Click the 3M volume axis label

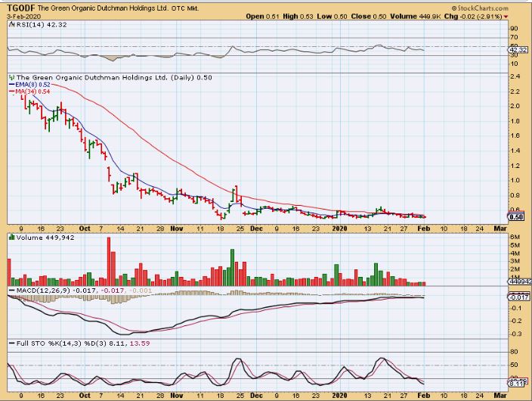coord(515,261)
